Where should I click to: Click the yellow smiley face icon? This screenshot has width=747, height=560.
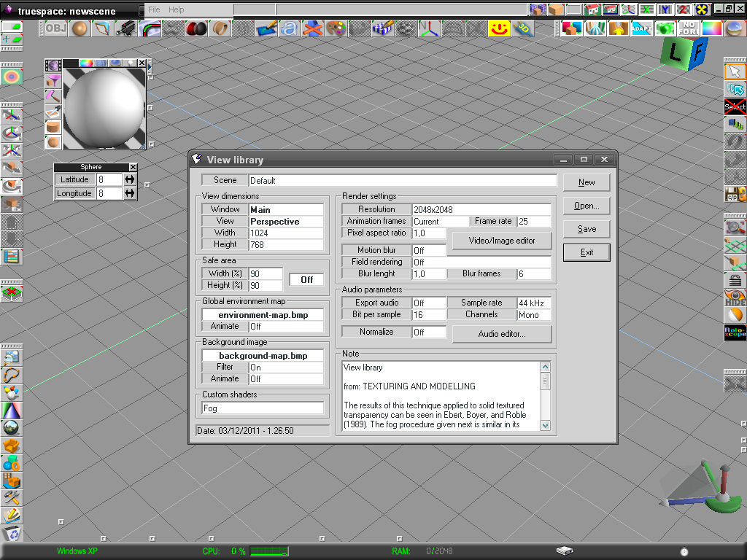[x=499, y=28]
